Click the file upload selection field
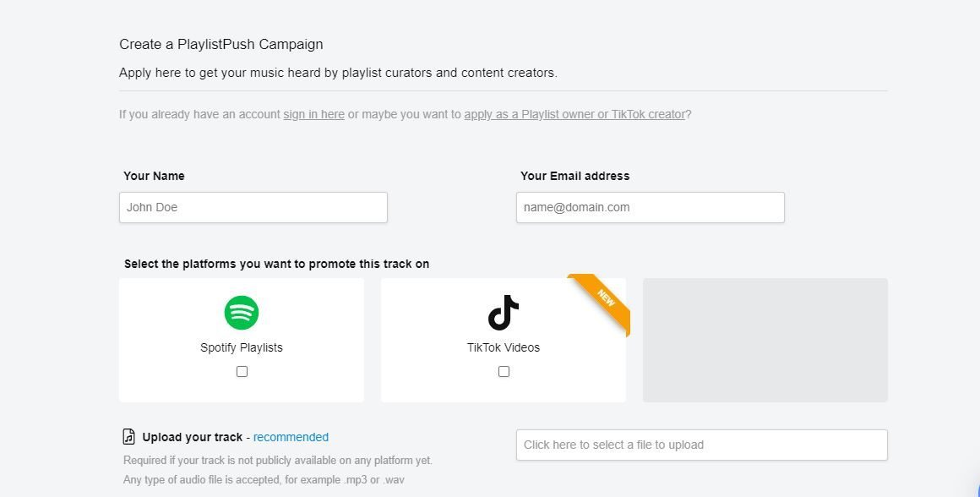The width and height of the screenshot is (980, 497). 701,445
